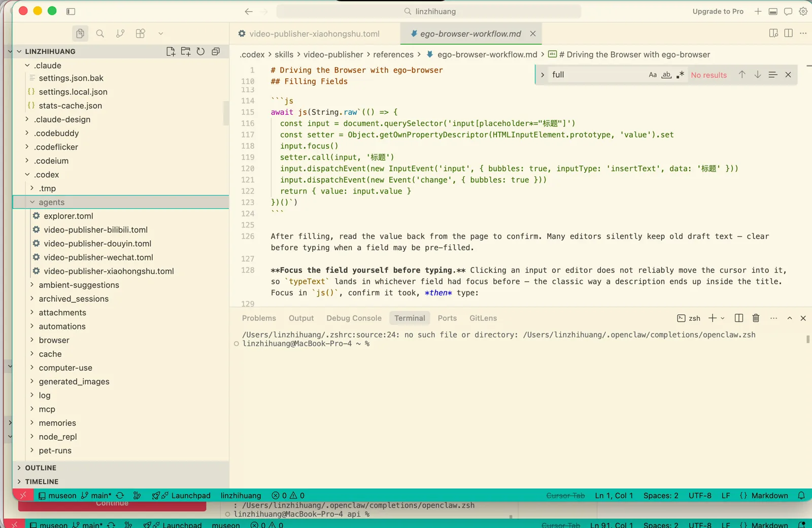Toggle the primary sidebar visibility
This screenshot has height=528, width=812.
(x=71, y=11)
